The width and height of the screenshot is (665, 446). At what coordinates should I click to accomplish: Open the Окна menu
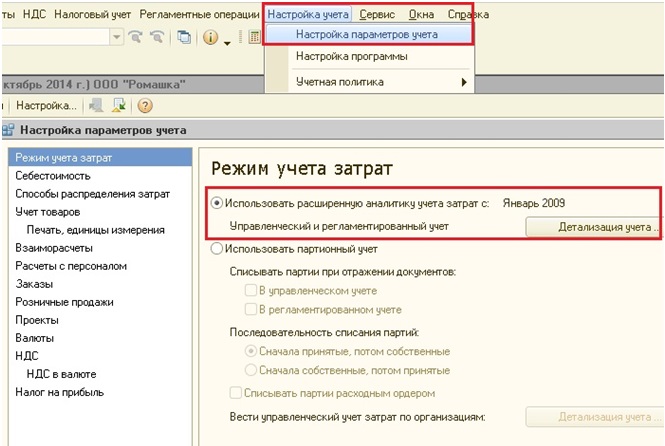(421, 14)
